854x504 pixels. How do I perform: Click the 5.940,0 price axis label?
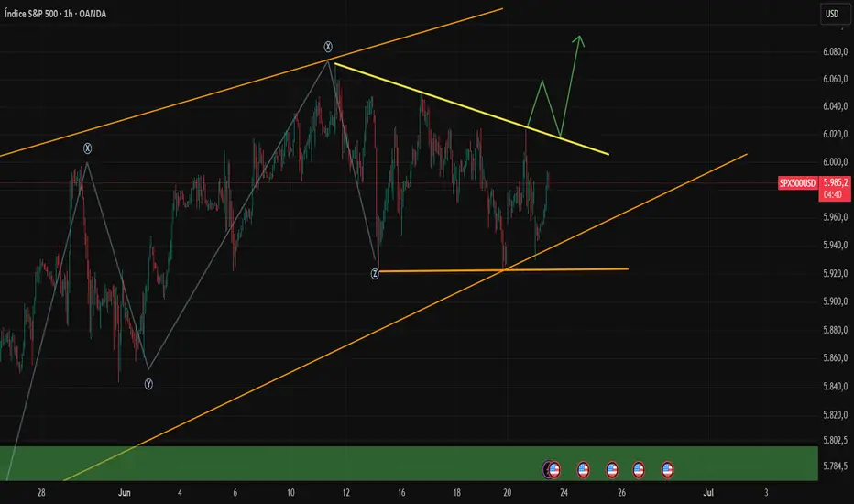(x=835, y=246)
